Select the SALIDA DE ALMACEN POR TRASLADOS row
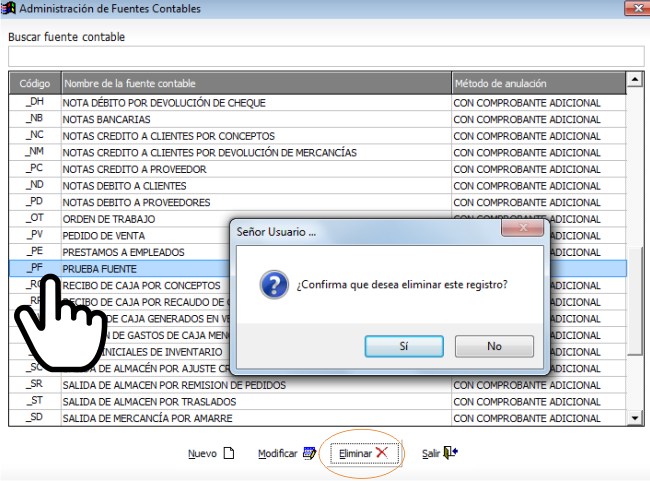This screenshot has width=650, height=481. 318,401
